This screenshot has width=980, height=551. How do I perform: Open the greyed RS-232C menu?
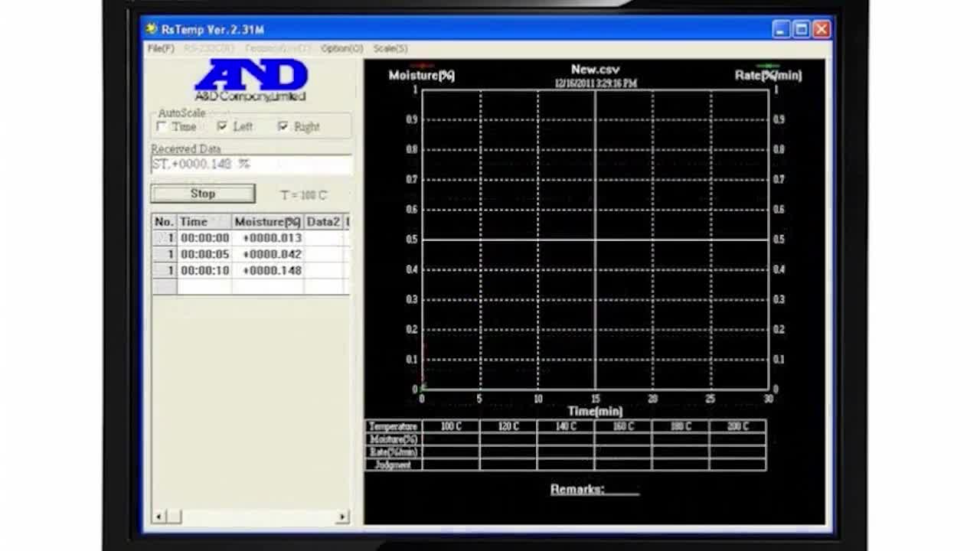209,48
